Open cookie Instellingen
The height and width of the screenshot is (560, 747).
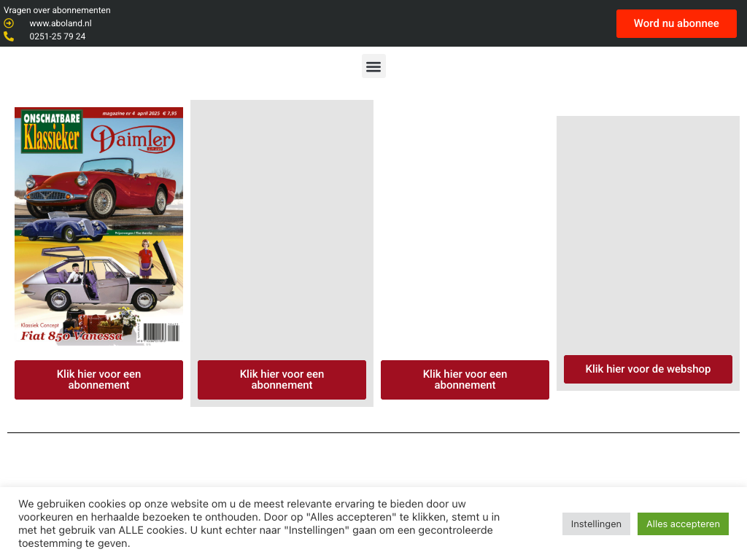(x=596, y=524)
